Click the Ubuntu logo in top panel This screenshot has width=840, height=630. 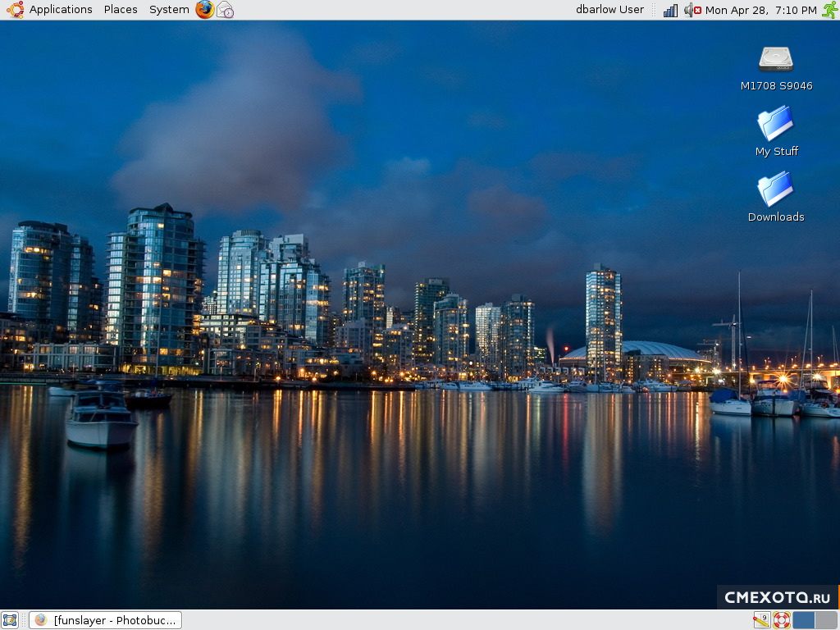15,10
